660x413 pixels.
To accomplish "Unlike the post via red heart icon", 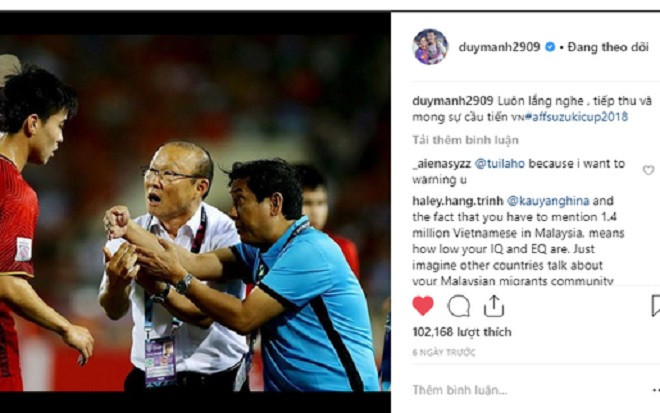I will pyautogui.click(x=423, y=306).
